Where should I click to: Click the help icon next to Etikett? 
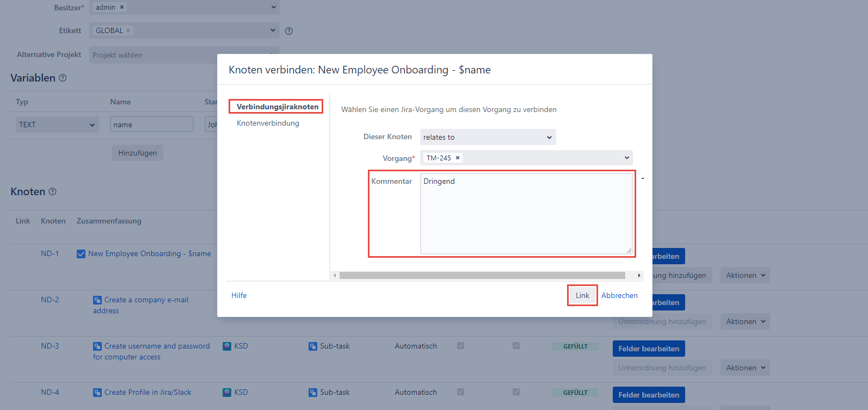pos(289,31)
